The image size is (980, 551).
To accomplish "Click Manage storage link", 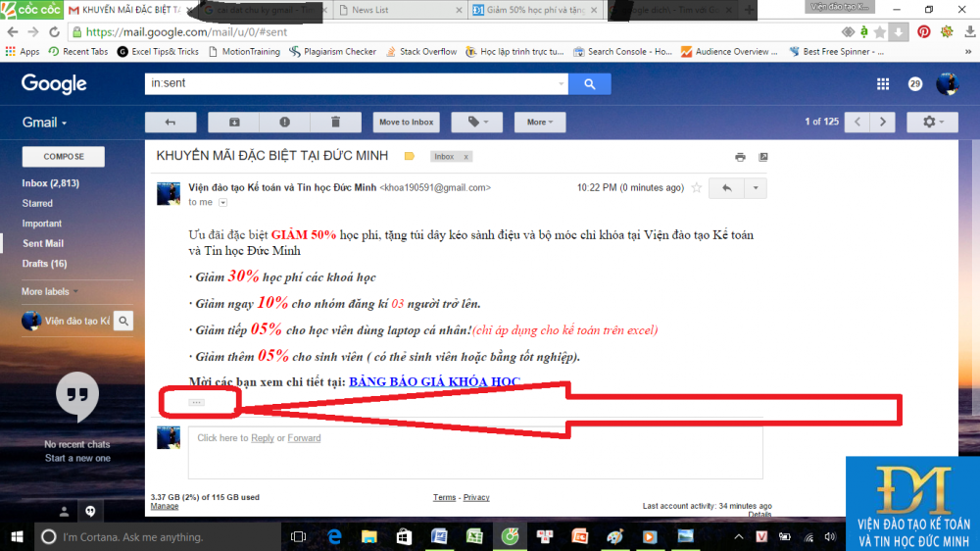I will click(165, 506).
